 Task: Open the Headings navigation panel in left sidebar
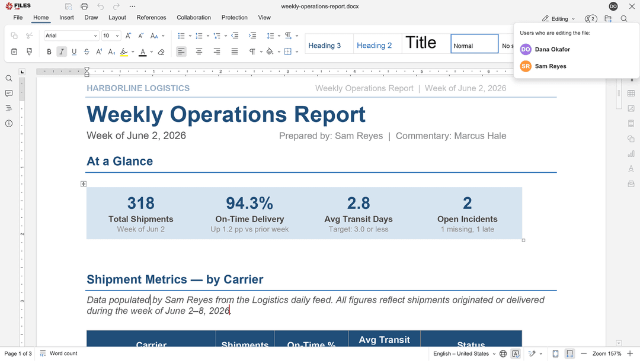pos(8,108)
